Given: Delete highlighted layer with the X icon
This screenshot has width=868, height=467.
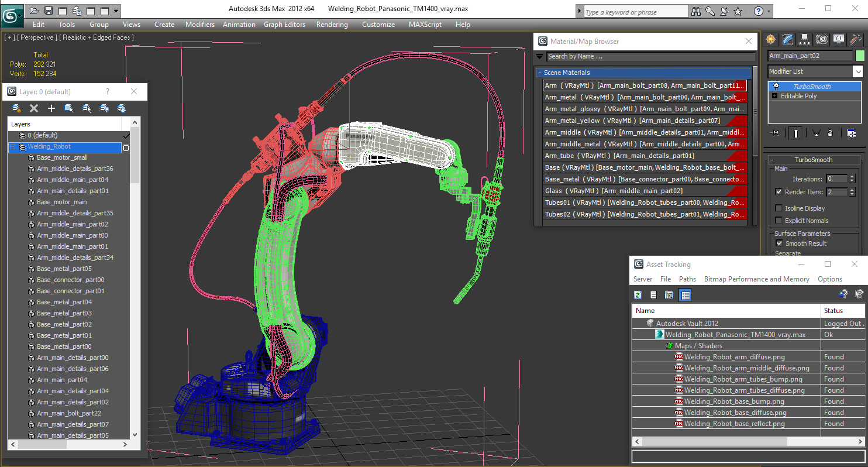Looking at the screenshot, I should (x=34, y=108).
